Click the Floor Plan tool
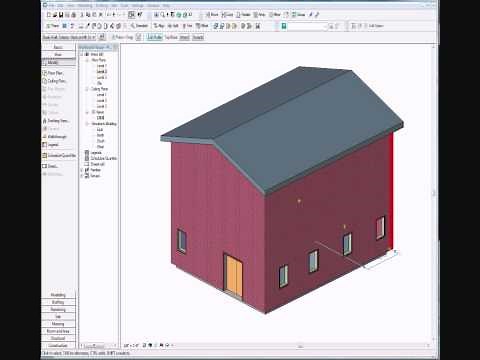The width and height of the screenshot is (480, 360). tap(53, 73)
